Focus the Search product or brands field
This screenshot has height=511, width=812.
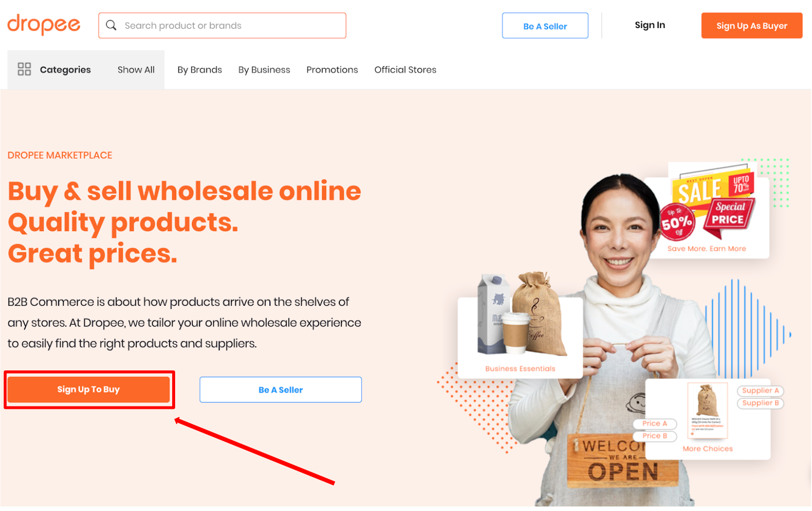pos(222,26)
